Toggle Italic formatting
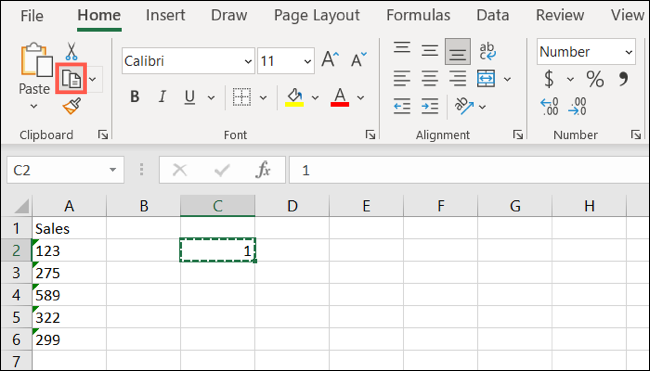Viewport: 650px width, 371px height. click(x=162, y=97)
